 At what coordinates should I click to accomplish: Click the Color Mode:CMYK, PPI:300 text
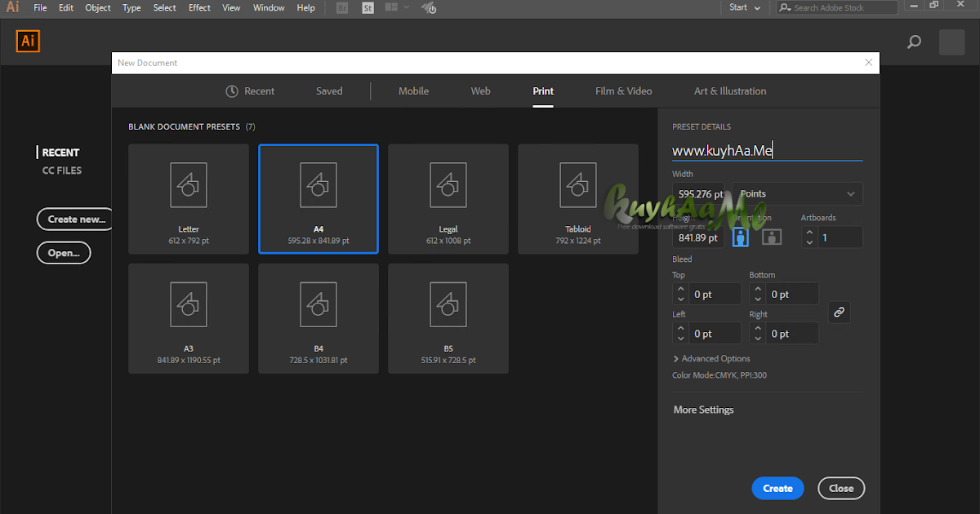719,375
